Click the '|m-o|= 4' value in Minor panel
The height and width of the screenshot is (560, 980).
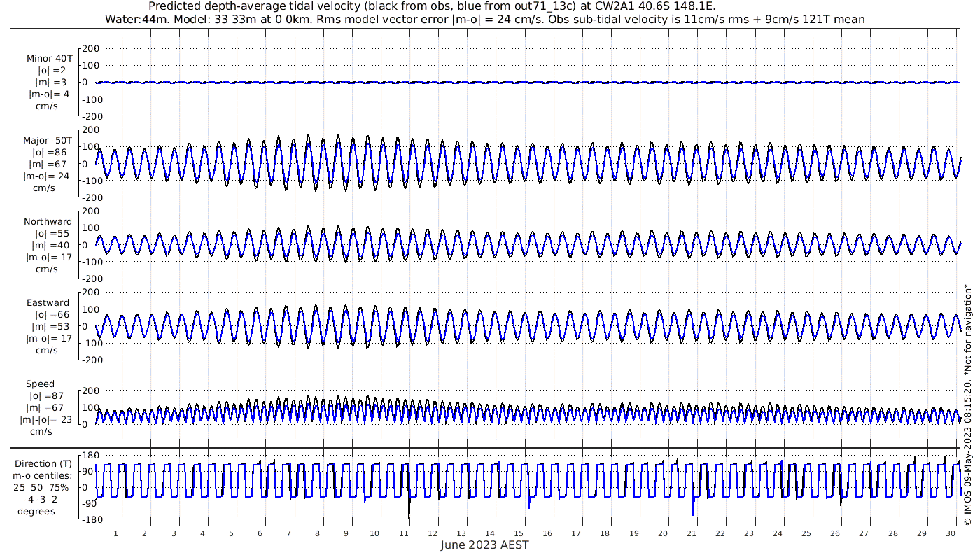(x=49, y=94)
